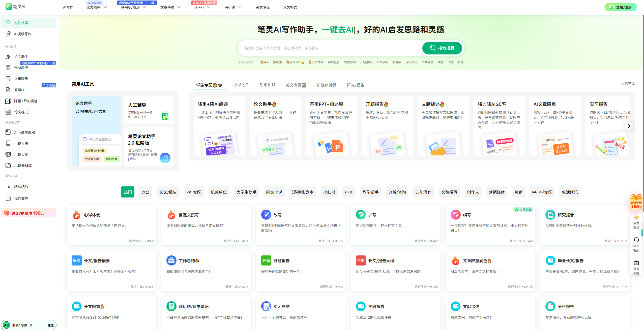Screen dimensions: 644x330
Task: Switch to the 研究/报告 tab
Action: (355, 85)
